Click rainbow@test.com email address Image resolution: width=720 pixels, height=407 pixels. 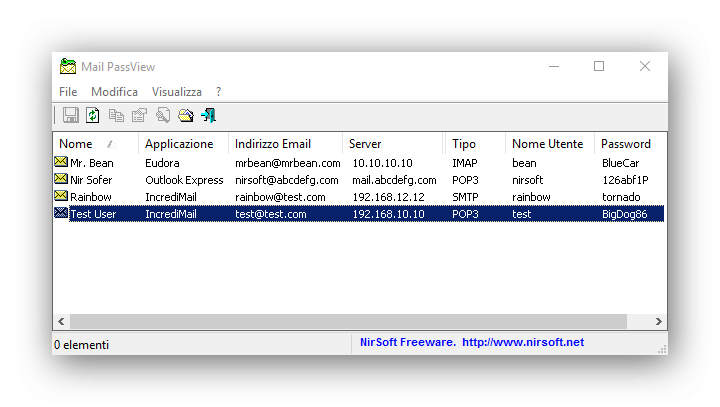280,197
